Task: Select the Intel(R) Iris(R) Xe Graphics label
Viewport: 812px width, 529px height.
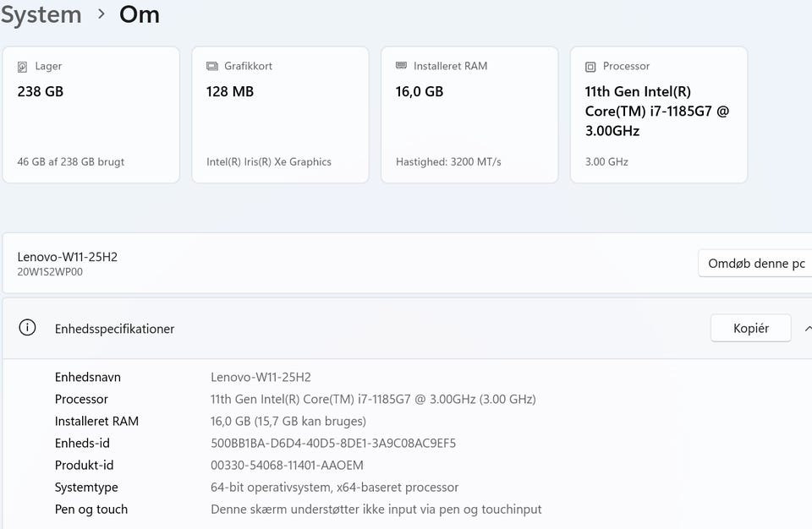Action: point(269,161)
